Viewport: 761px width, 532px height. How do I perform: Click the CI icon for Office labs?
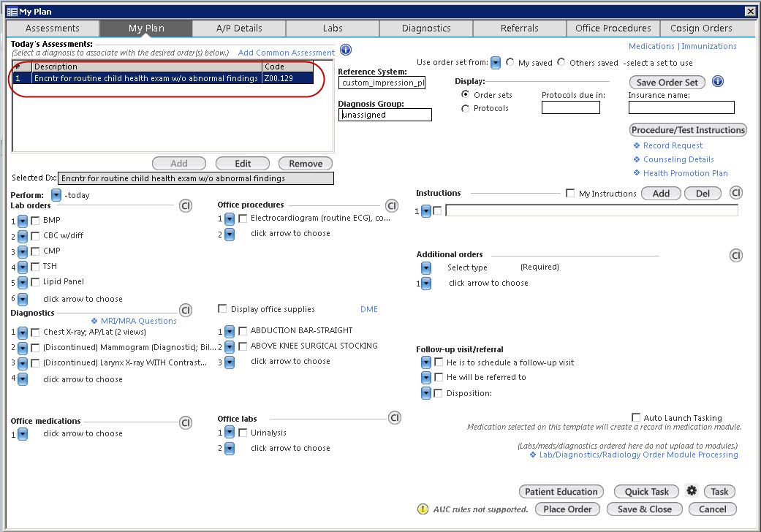[395, 417]
